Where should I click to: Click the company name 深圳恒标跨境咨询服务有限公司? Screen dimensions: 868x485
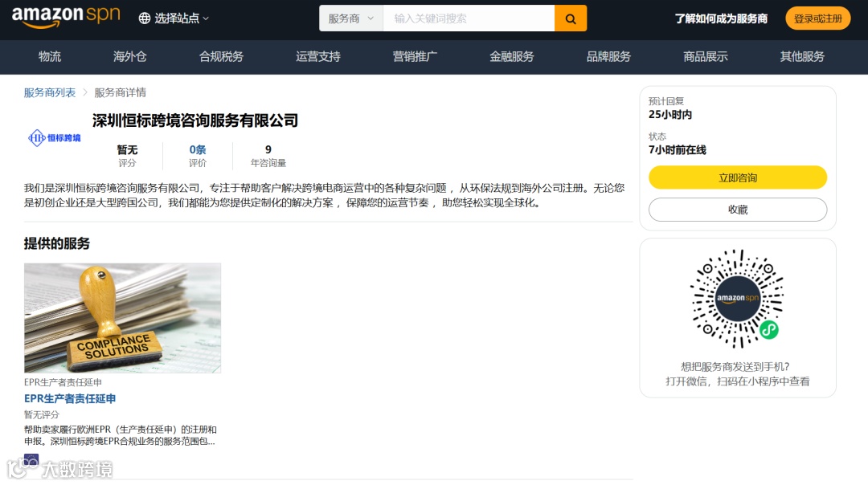194,120
